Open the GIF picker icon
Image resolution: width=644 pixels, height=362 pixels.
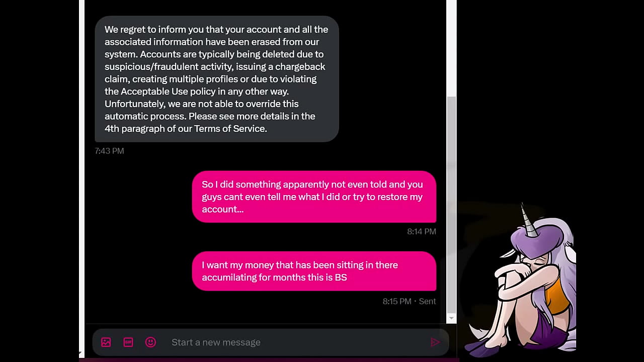(128, 342)
